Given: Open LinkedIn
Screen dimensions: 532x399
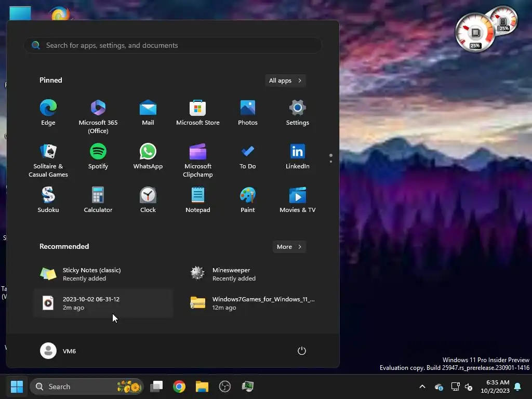Looking at the screenshot, I should 298,157.
